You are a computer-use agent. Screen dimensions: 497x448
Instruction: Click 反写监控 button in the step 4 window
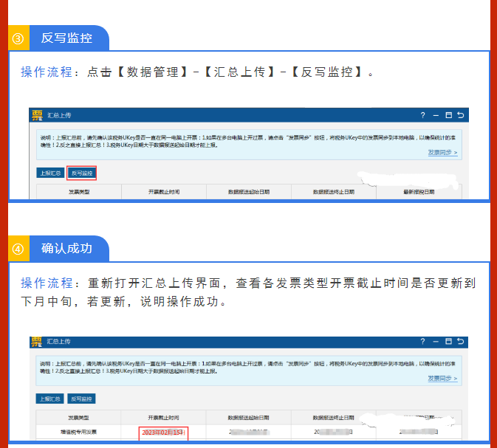(82, 399)
